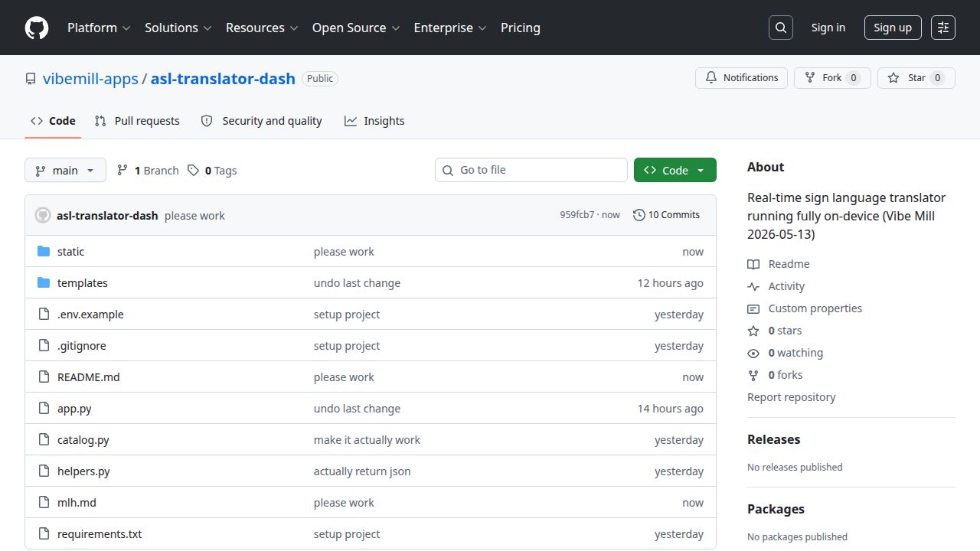Click the Sign in link
This screenshot has height=551, width=980.
[828, 28]
